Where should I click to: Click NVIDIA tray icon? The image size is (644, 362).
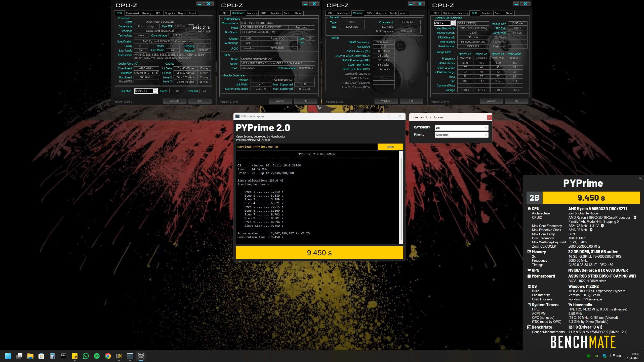pos(596,356)
